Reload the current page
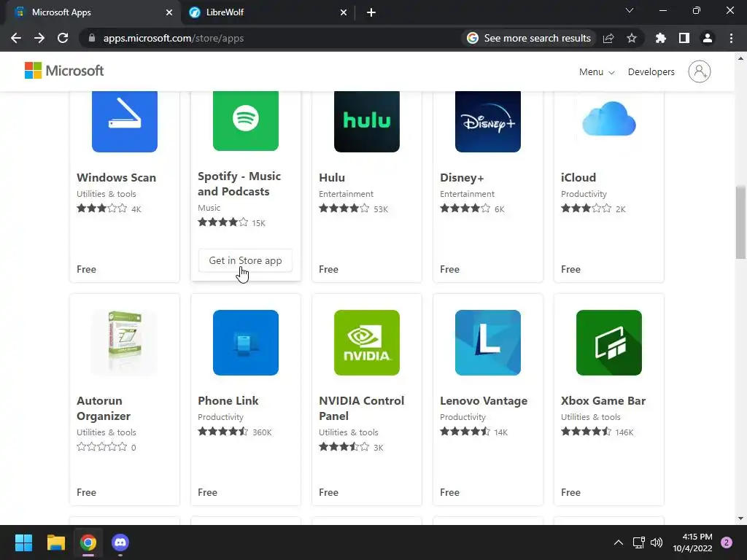This screenshot has width=747, height=560. tap(63, 38)
